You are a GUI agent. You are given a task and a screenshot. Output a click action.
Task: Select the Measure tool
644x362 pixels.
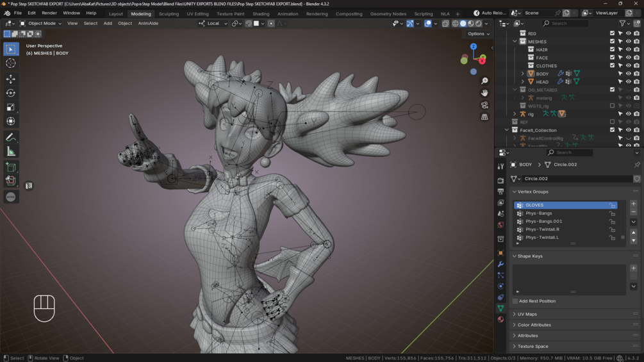pyautogui.click(x=11, y=151)
